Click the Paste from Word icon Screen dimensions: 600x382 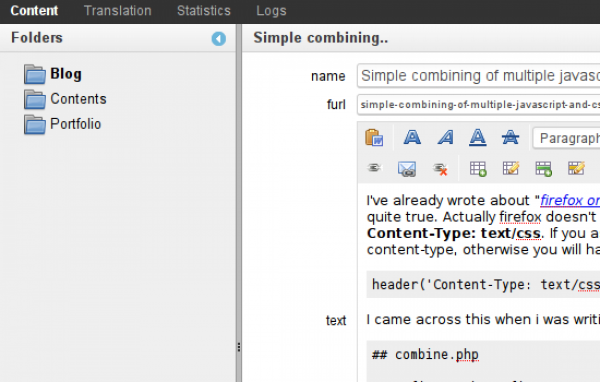374,138
